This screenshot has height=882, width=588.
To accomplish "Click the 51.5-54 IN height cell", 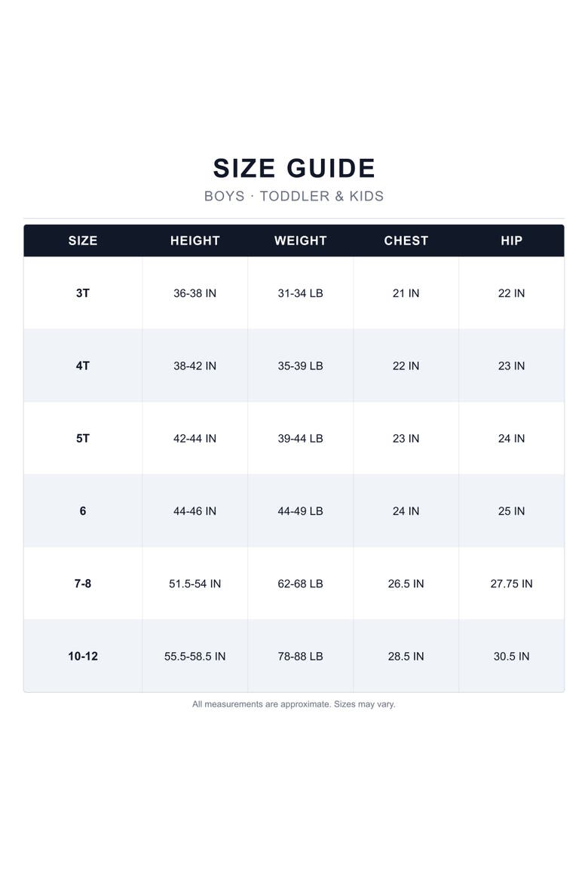I will [x=194, y=583].
